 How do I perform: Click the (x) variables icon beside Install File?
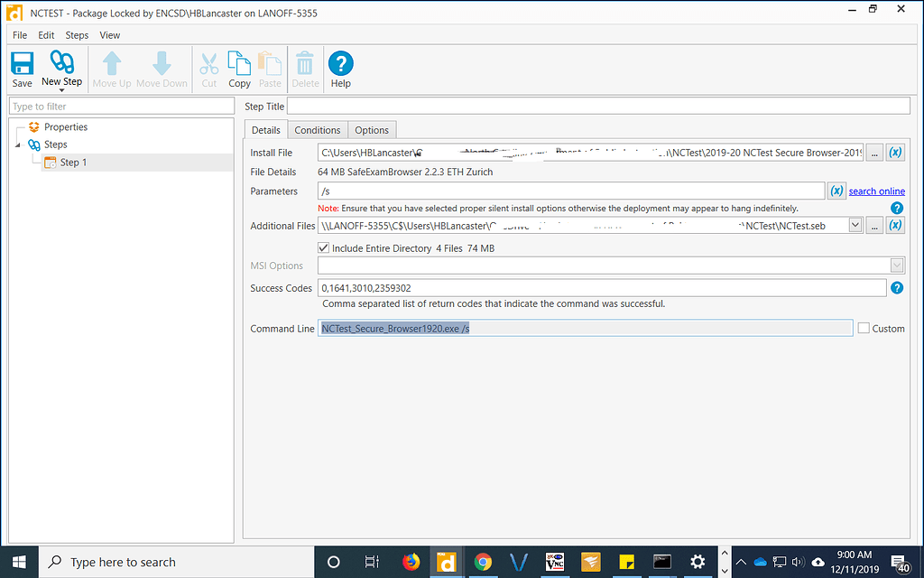point(895,152)
